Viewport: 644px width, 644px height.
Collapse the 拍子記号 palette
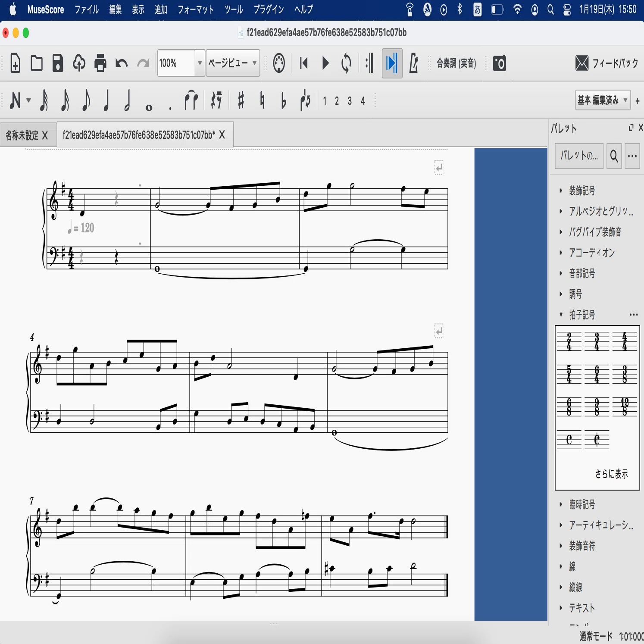pos(582,315)
